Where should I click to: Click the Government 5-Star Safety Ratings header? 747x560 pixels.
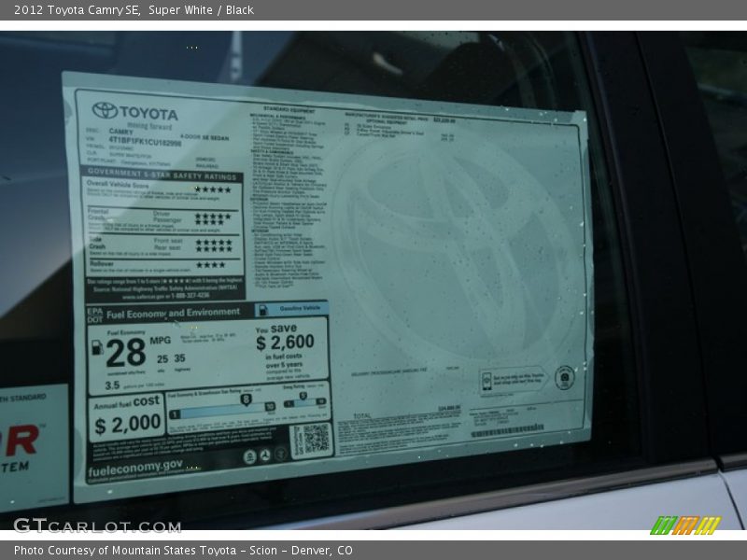(163, 175)
